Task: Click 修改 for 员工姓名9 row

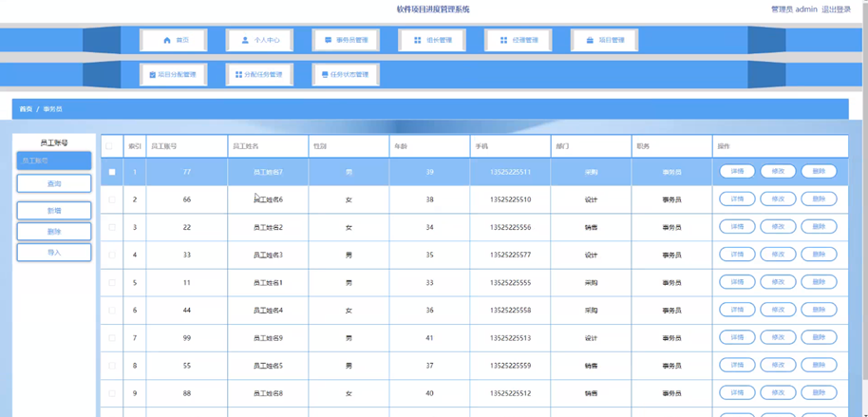Action: click(779, 337)
